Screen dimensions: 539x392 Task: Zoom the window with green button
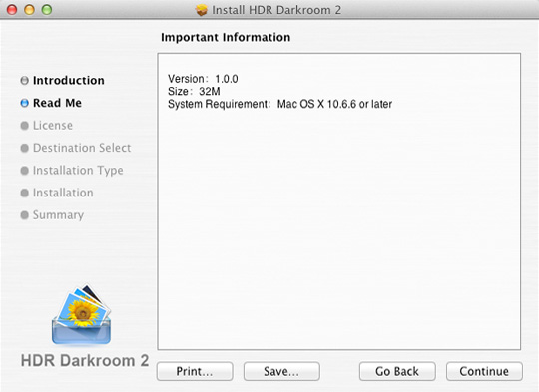click(x=47, y=10)
